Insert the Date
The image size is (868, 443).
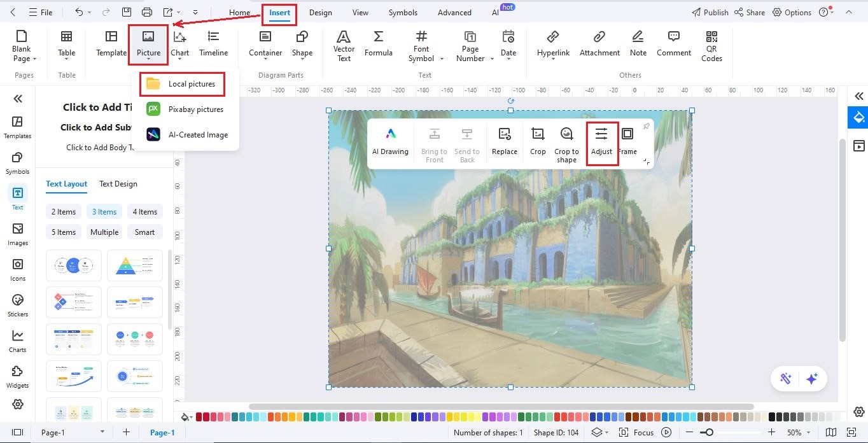tap(508, 45)
